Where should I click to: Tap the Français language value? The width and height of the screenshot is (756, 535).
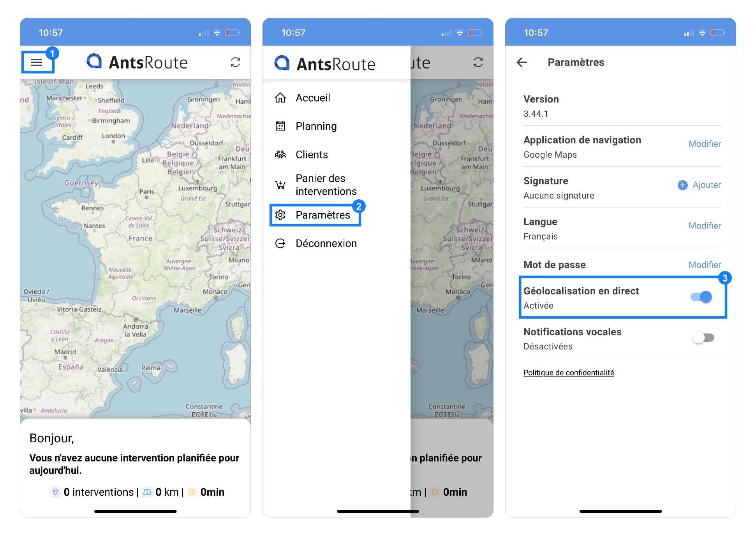540,237
